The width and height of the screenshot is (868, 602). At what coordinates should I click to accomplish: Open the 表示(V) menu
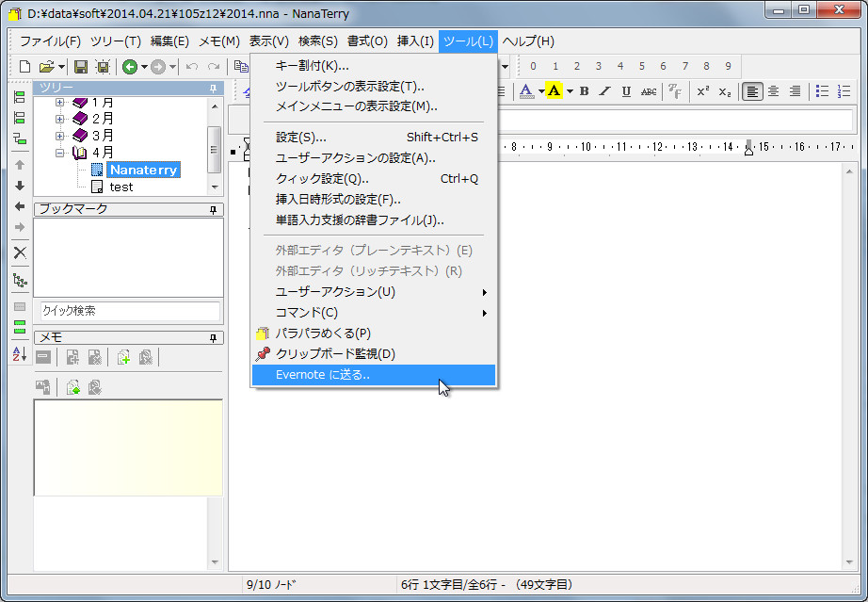[x=267, y=41]
